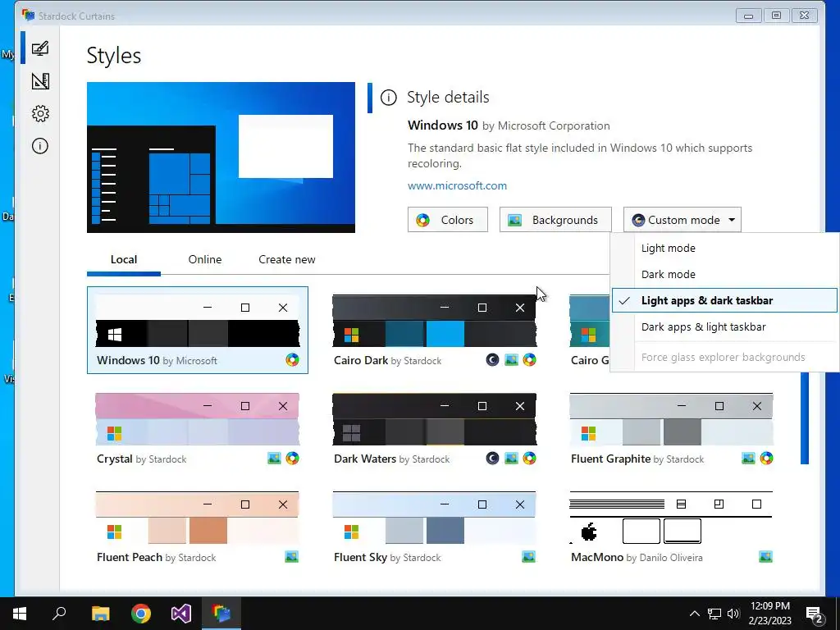Image resolution: width=840 pixels, height=630 pixels.
Task: Show hidden tray icons chevron
Action: 694,614
